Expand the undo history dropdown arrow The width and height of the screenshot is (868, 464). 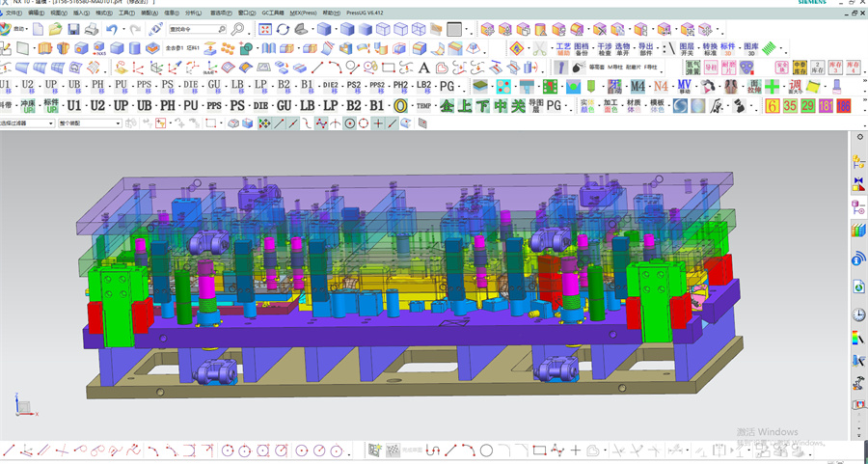125,30
